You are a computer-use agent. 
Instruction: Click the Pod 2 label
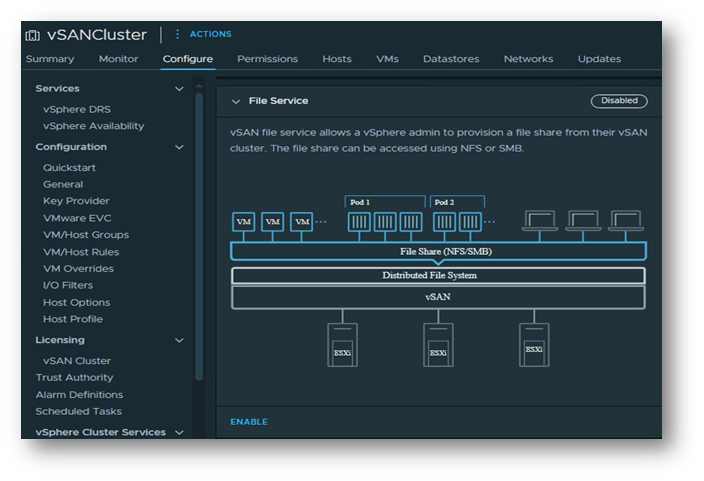click(444, 203)
